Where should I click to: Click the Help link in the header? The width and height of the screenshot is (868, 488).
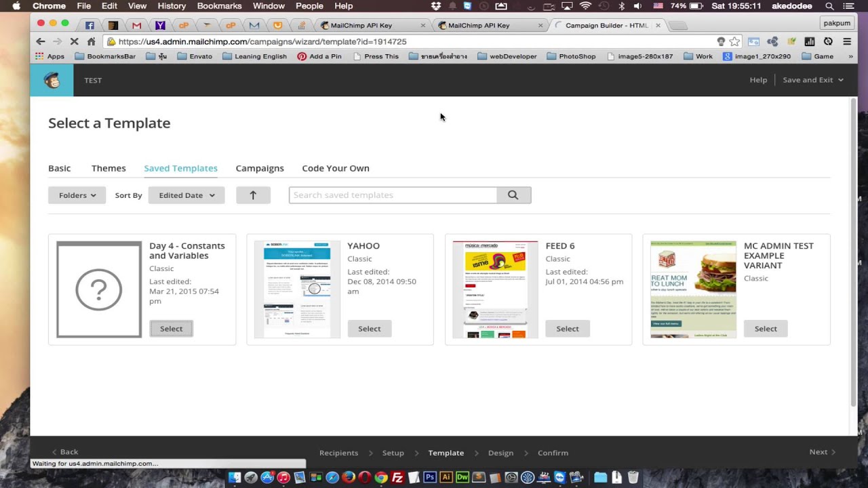[x=758, y=80]
